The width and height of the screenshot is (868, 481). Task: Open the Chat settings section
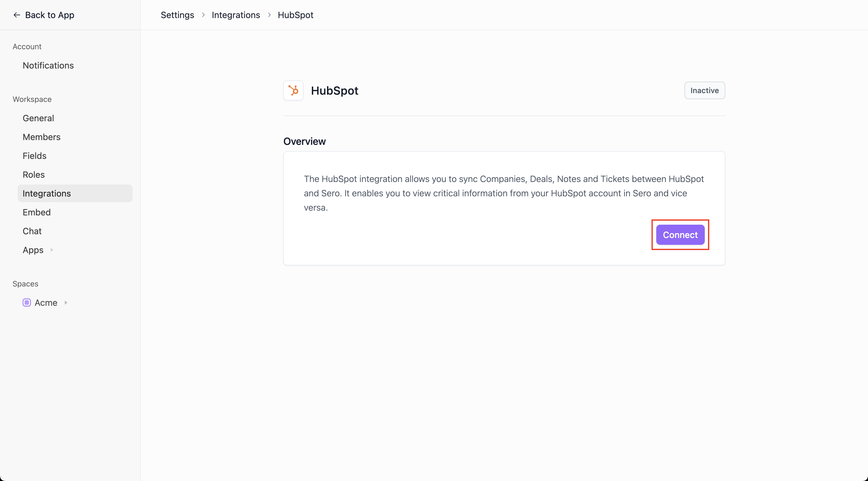(x=32, y=231)
